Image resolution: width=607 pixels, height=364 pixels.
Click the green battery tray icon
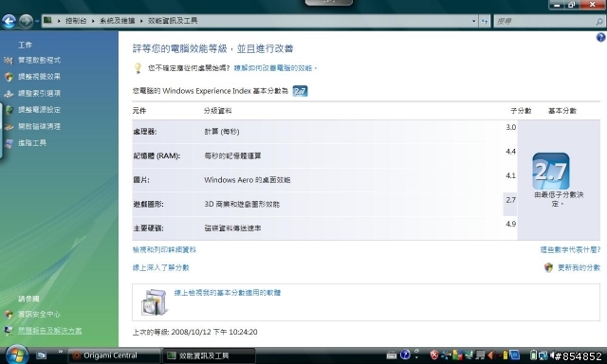click(x=533, y=355)
